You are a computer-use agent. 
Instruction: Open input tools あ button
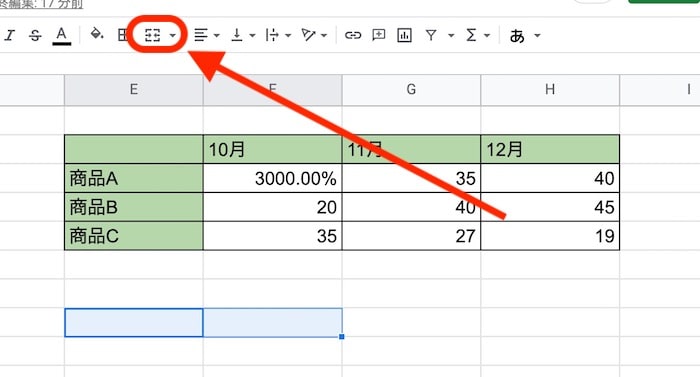(x=517, y=36)
